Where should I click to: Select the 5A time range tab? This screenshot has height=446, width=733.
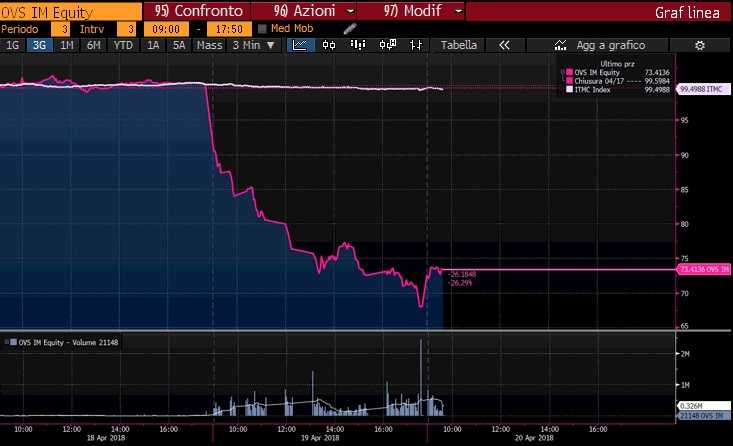(x=179, y=45)
